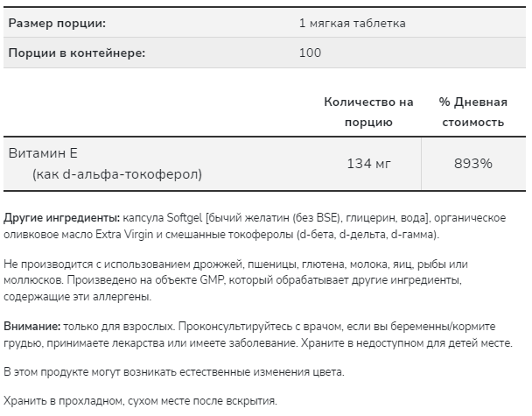This screenshot has width=532, height=416.
Task: Click the 893% daily value cell
Action: (x=473, y=164)
